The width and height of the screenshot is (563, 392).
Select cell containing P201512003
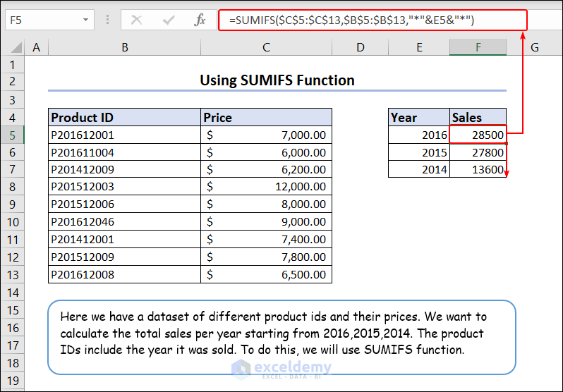(x=125, y=187)
